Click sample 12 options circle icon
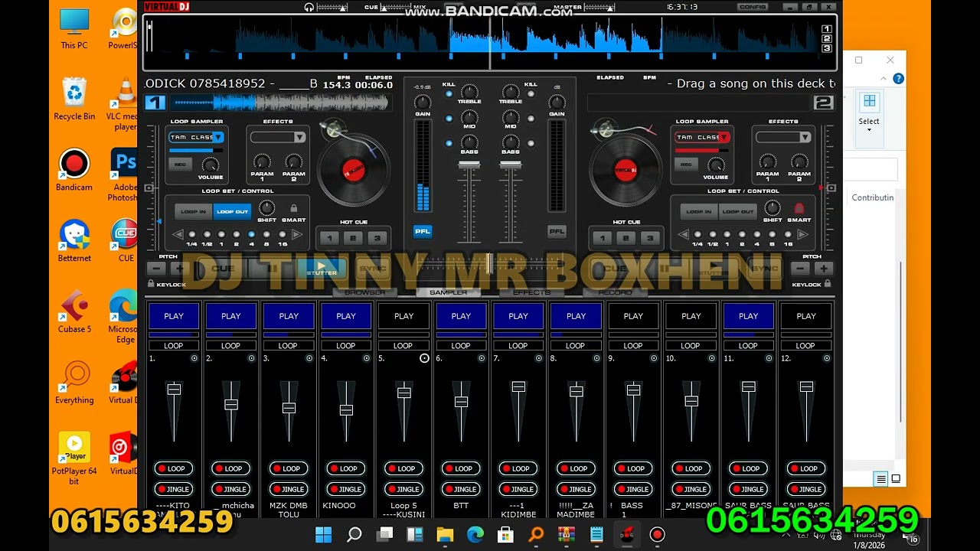 [x=827, y=358]
